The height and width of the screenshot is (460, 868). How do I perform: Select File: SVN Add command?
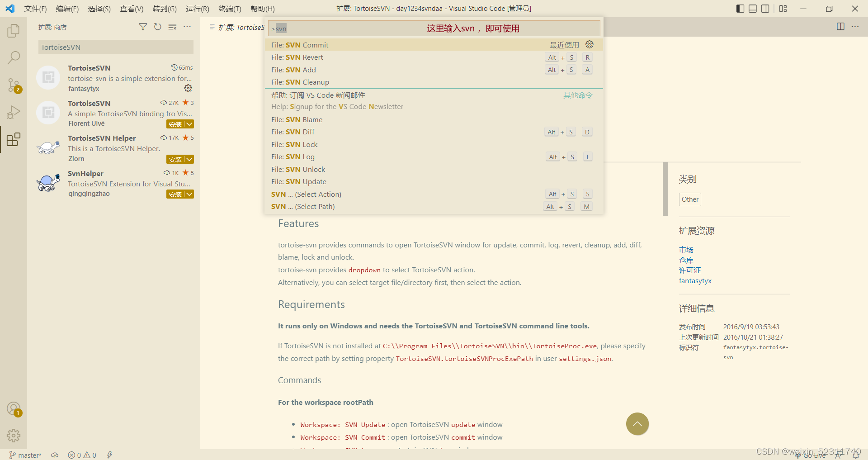click(434, 70)
